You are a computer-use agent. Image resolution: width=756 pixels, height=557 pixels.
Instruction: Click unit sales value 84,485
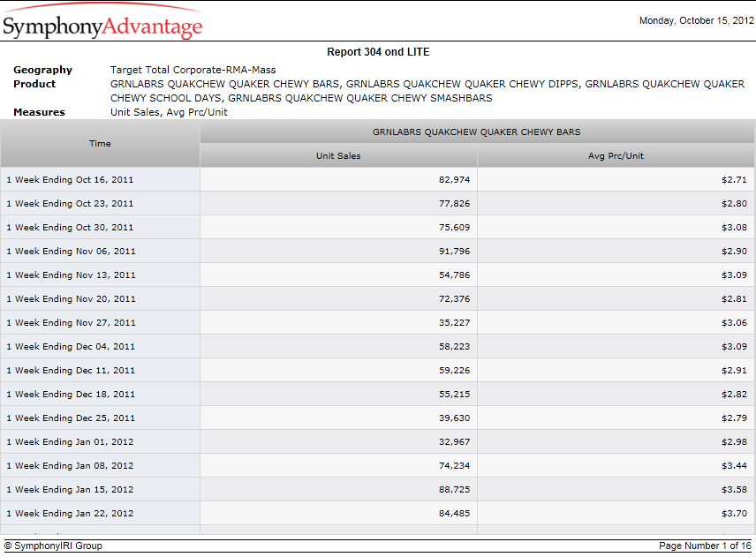(x=454, y=514)
